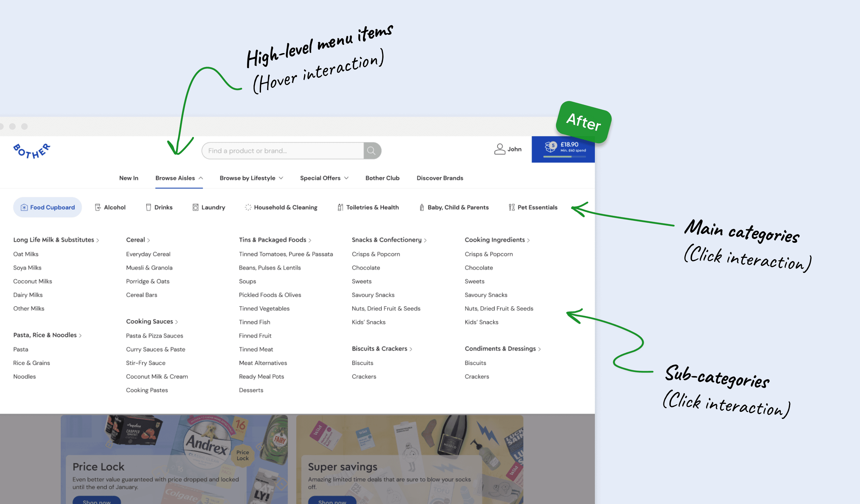Open Cooking Ingredients arrow
860x504 pixels.
[528, 240]
